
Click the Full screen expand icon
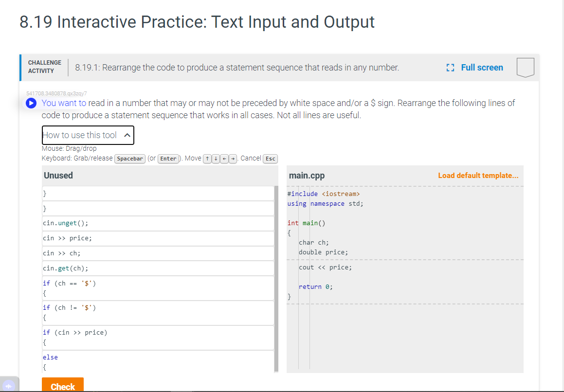[x=450, y=68]
